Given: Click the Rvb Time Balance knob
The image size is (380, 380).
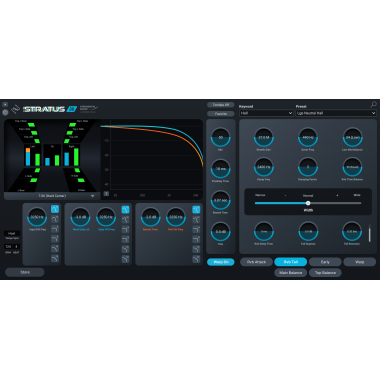Looking at the screenshot, I should [x=352, y=167].
